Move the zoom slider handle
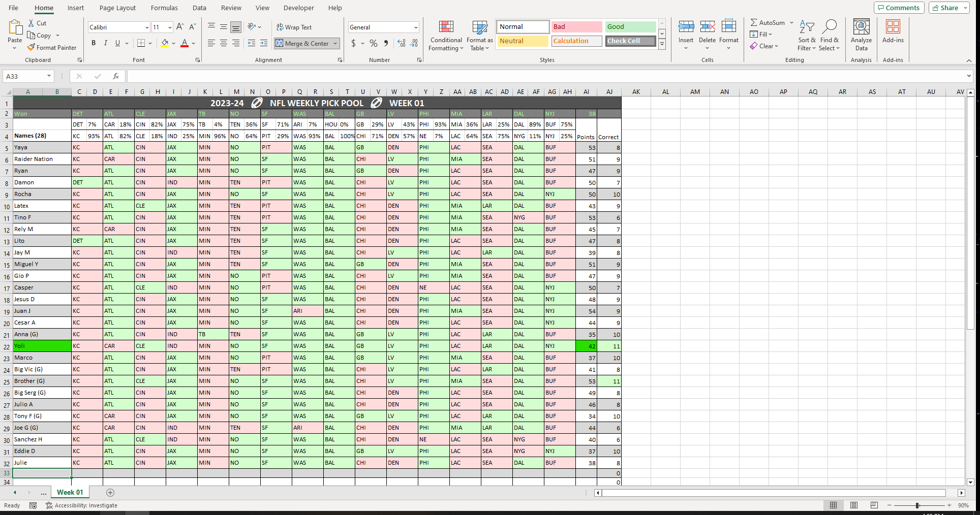Viewport: 980px width, 515px height. 917,505
